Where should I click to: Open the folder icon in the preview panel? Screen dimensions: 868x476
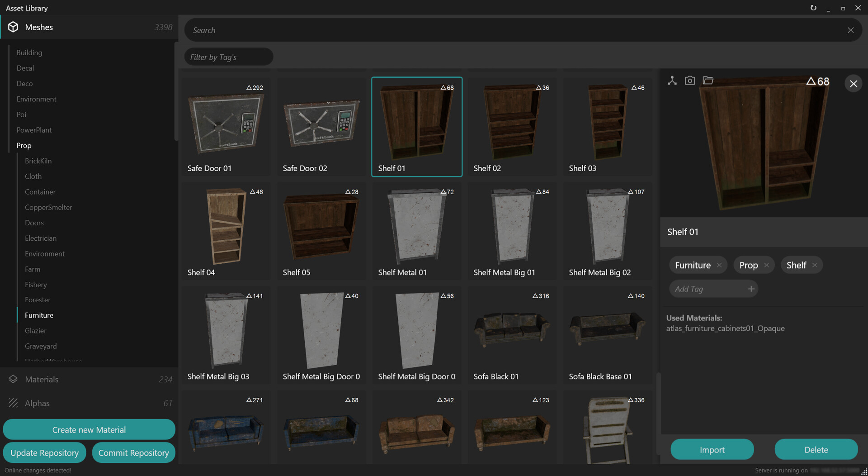click(x=708, y=80)
